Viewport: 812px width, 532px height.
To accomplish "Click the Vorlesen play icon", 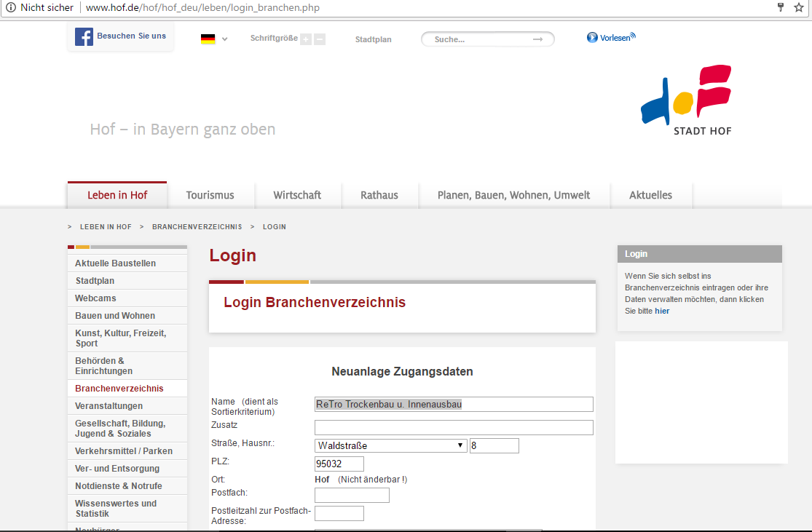I will click(x=592, y=37).
